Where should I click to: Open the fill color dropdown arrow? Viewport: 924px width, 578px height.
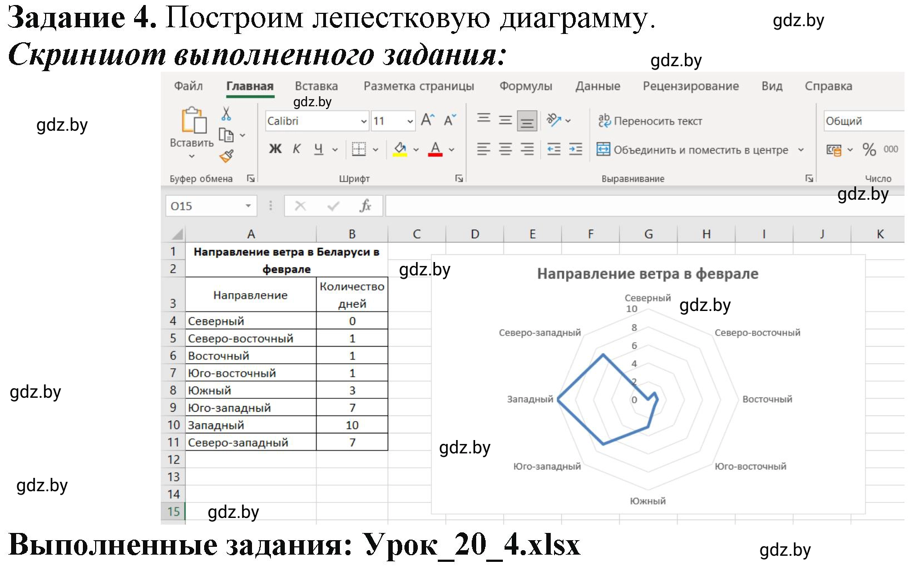416,150
